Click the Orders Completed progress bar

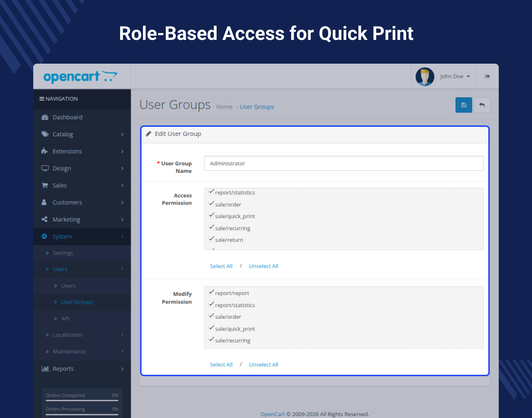point(82,400)
